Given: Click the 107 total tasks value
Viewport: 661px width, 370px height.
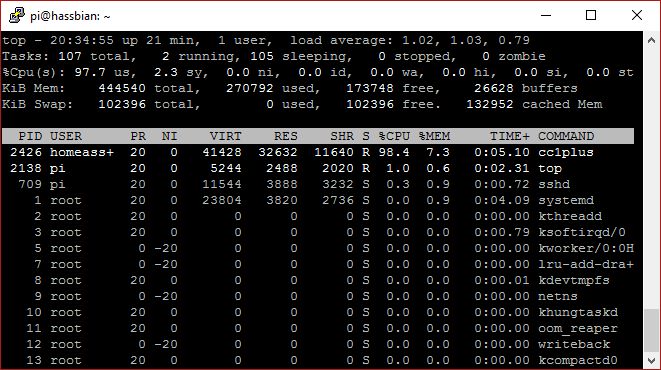Looking at the screenshot, I should coord(70,56).
